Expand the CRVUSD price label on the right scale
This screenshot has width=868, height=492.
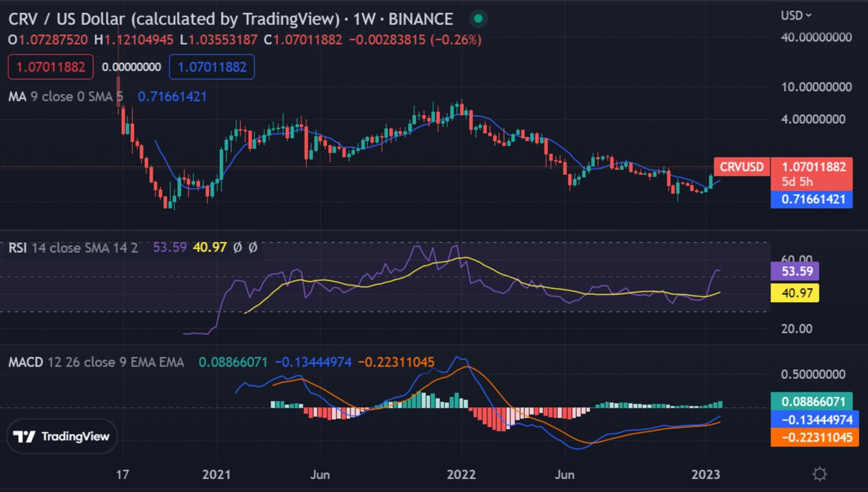pyautogui.click(x=741, y=167)
